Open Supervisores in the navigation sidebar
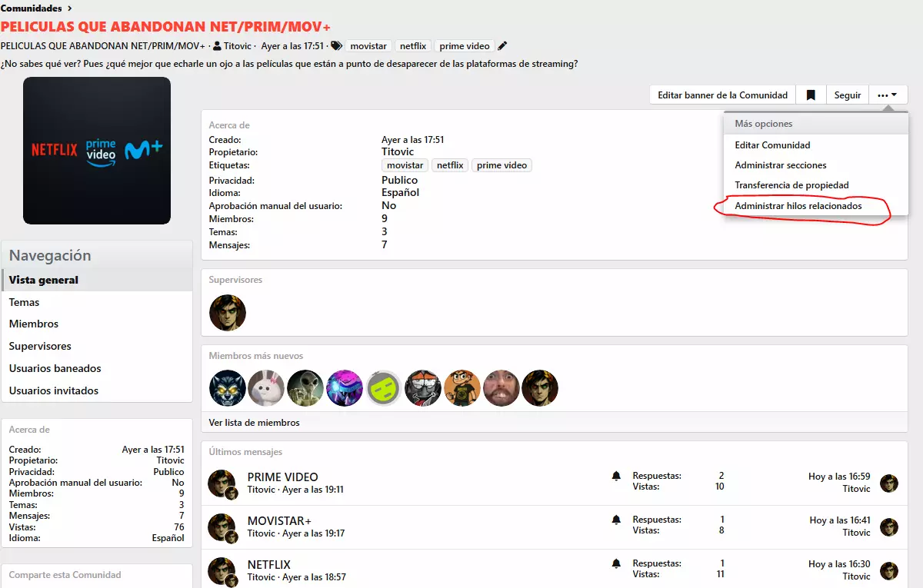 [x=97, y=346]
